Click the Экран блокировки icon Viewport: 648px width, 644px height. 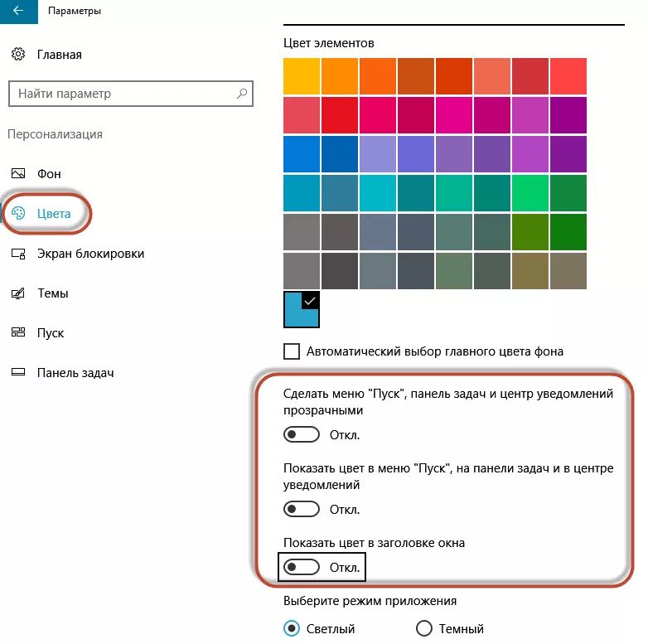click(18, 254)
